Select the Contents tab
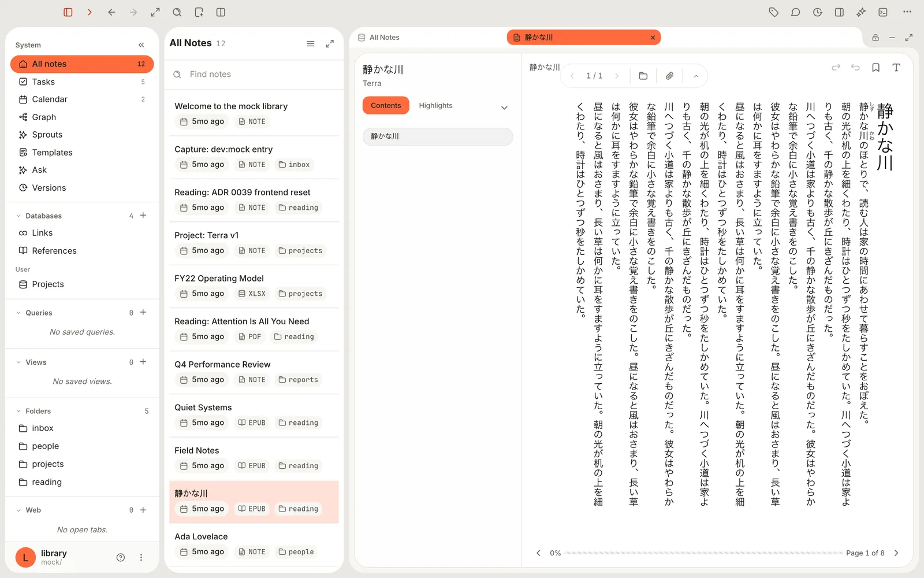The image size is (924, 578). coord(386,105)
